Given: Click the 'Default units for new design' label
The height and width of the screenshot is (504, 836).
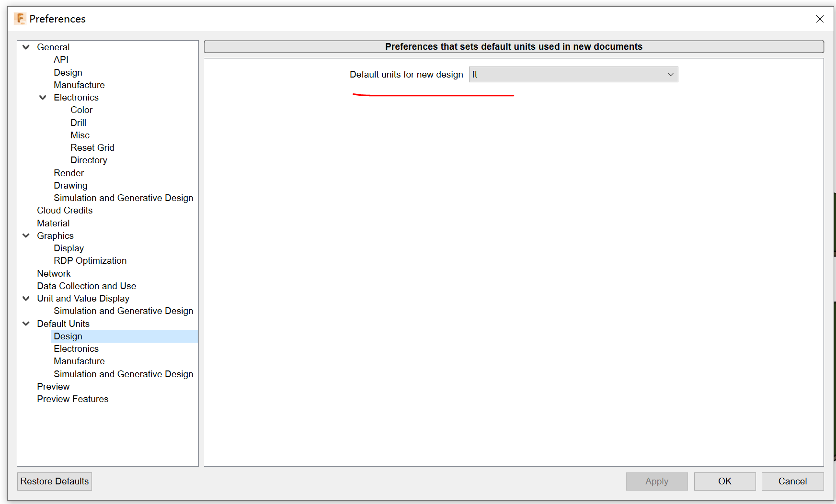Looking at the screenshot, I should [x=406, y=74].
